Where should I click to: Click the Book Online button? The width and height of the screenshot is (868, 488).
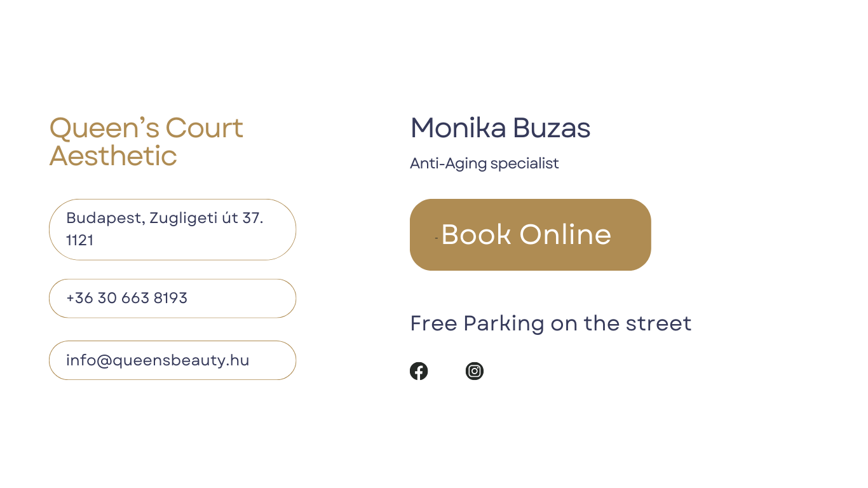(531, 234)
